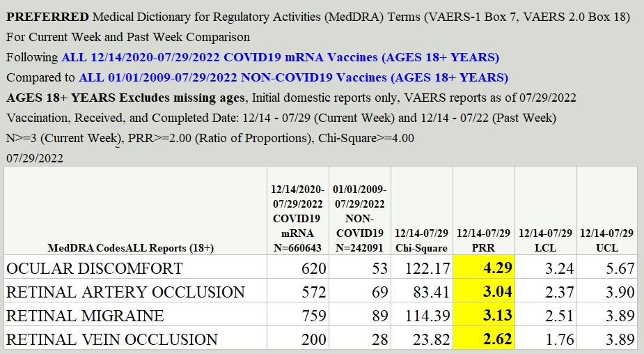This screenshot has width=644, height=354.
Task: Click the Vaccination, Received, and Completed Date line
Action: click(281, 118)
